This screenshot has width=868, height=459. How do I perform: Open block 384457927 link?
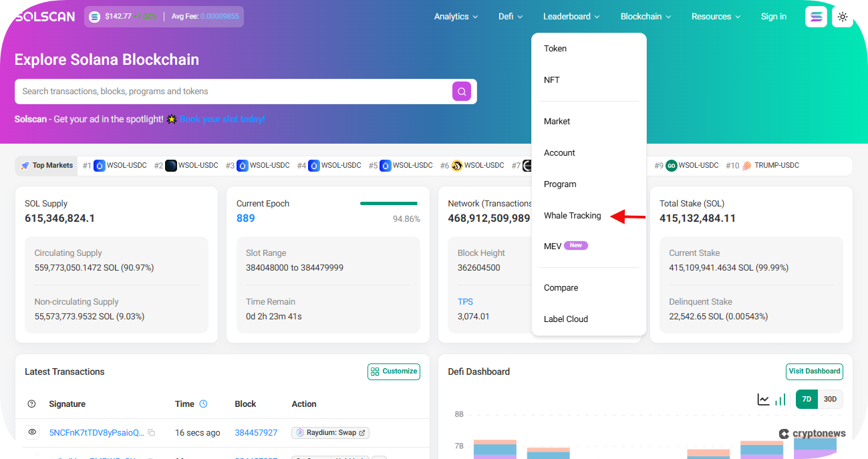coord(256,433)
